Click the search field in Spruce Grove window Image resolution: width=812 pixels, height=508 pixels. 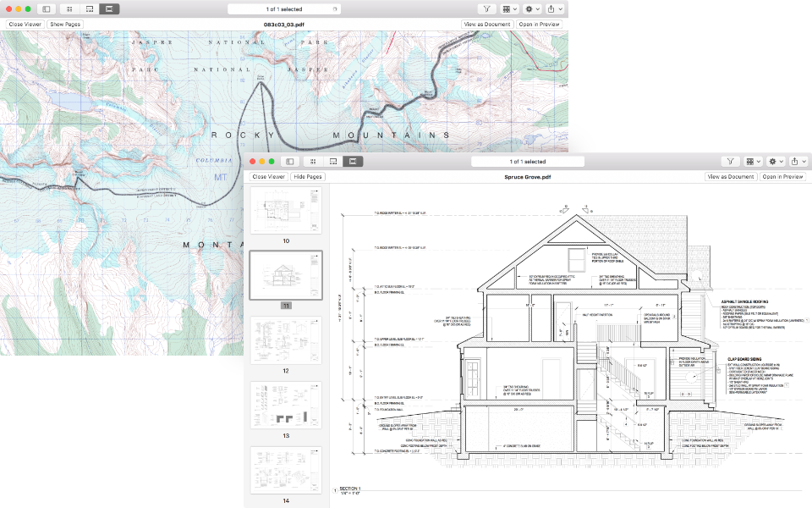coord(529,161)
